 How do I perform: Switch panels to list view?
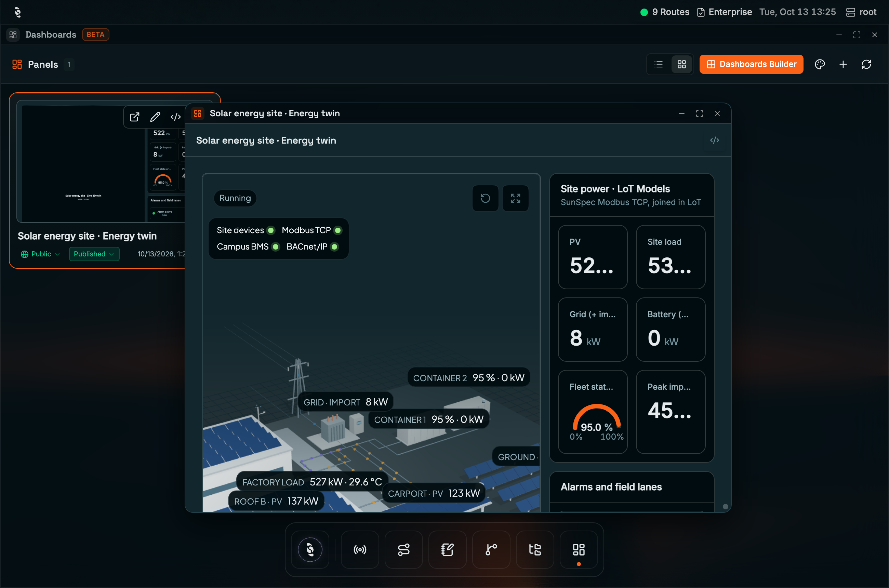click(x=658, y=65)
